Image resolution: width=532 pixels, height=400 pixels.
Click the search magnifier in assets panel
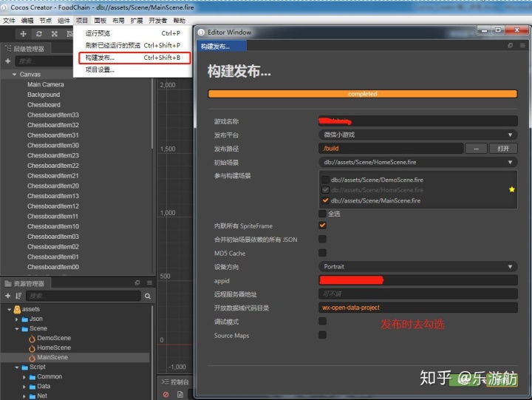tap(148, 296)
